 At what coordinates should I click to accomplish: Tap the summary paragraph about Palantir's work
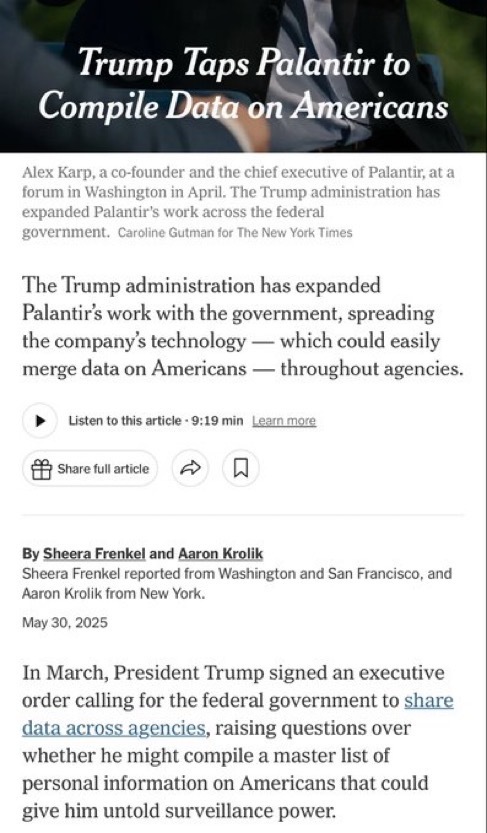point(242,327)
